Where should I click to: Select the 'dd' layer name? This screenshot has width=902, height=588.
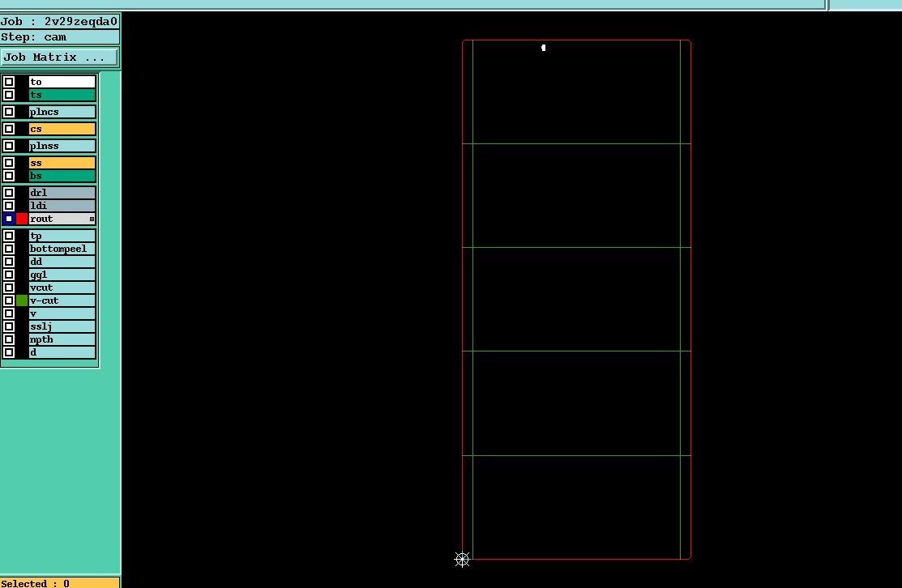[x=62, y=262]
